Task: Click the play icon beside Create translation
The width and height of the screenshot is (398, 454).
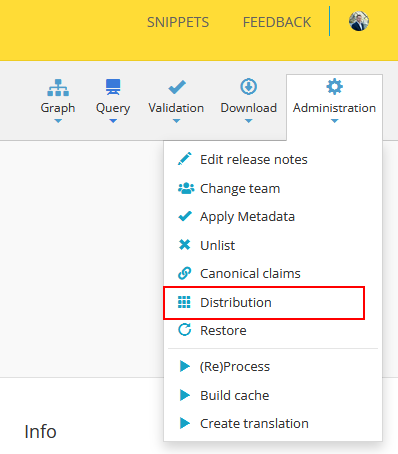Action: coord(185,423)
